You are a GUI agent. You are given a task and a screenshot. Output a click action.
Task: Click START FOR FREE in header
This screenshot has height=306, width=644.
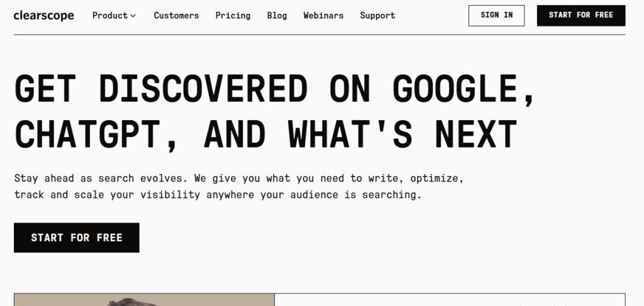pos(581,16)
